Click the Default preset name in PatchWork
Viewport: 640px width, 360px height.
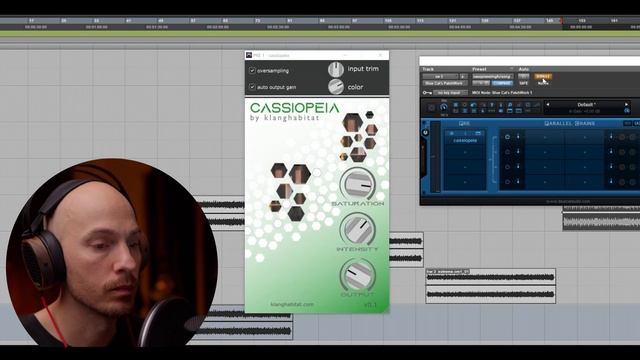tap(587, 104)
